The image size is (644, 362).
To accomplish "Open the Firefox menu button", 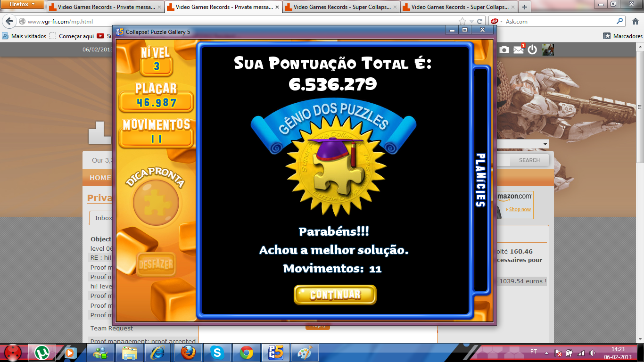I will pos(22,4).
